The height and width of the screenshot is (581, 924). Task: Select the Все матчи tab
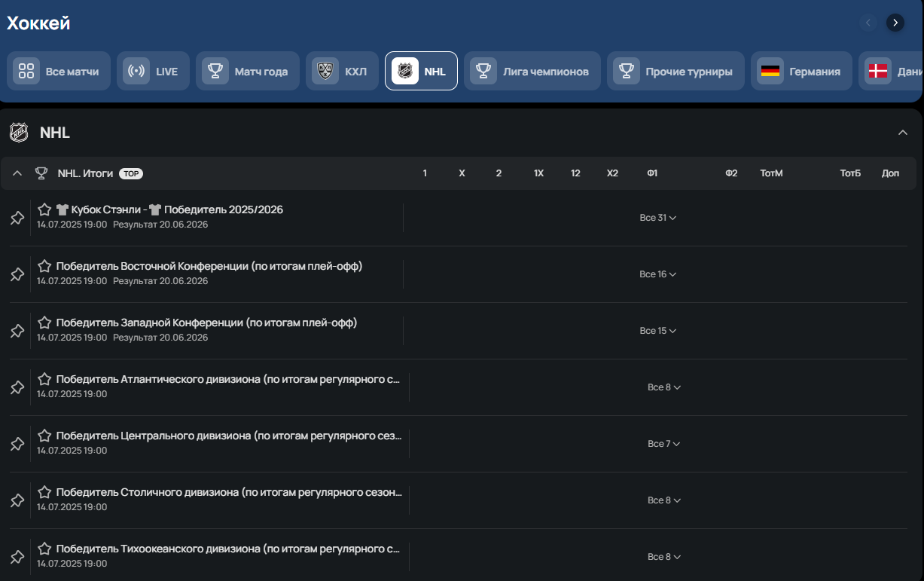[x=59, y=71]
